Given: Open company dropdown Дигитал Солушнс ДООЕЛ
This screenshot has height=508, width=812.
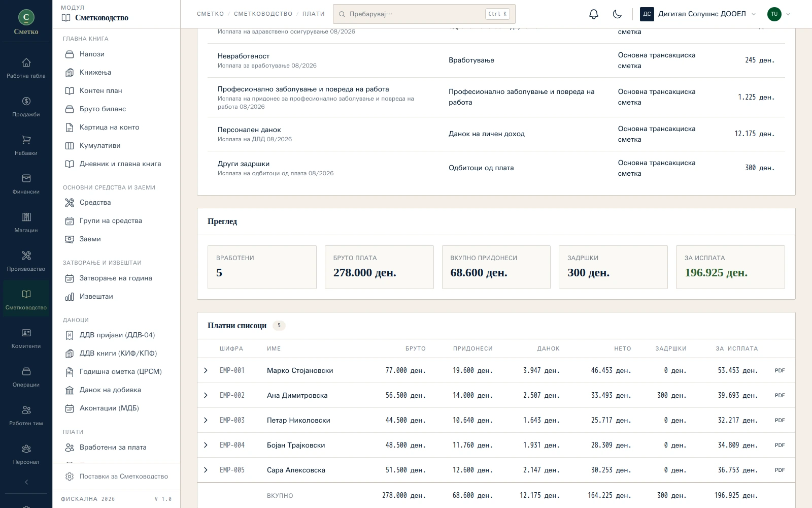Looking at the screenshot, I should (x=698, y=14).
